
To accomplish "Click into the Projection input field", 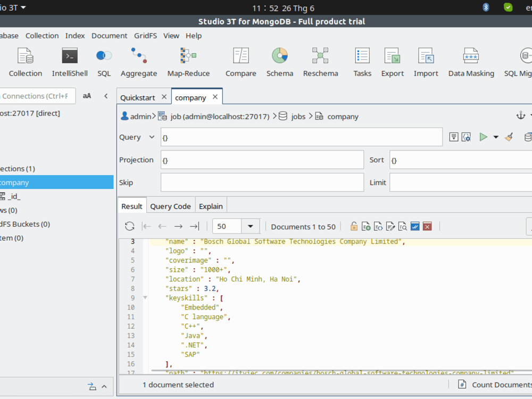I will [x=262, y=160].
